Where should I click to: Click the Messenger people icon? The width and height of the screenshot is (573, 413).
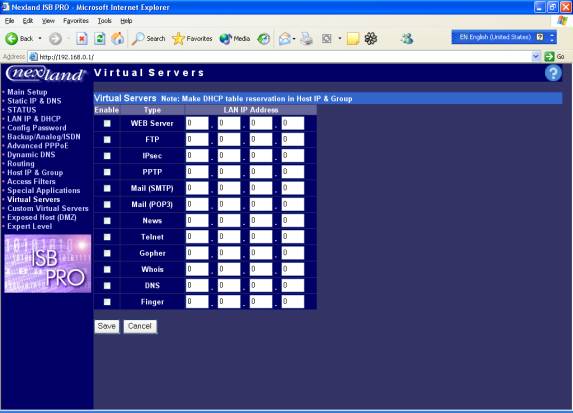[407, 38]
